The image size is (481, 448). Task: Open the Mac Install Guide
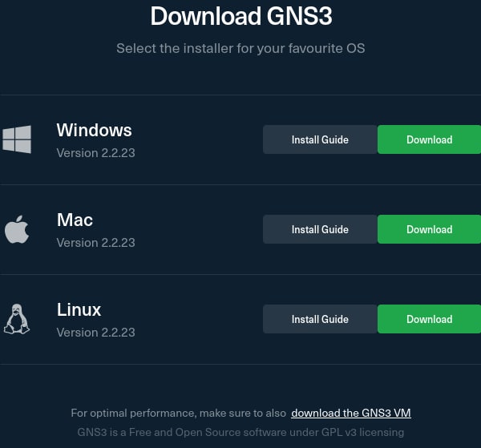320,229
